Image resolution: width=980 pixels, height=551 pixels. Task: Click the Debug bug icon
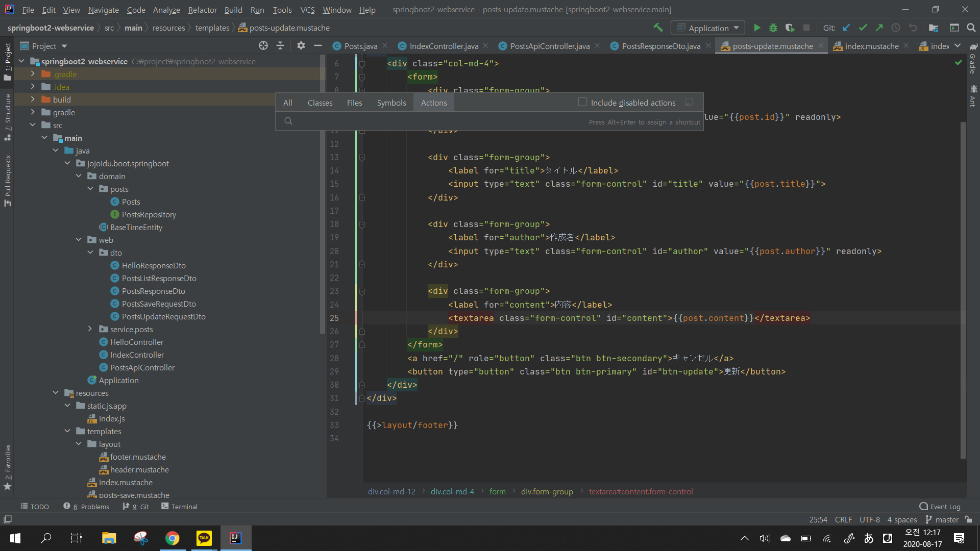coord(773,28)
